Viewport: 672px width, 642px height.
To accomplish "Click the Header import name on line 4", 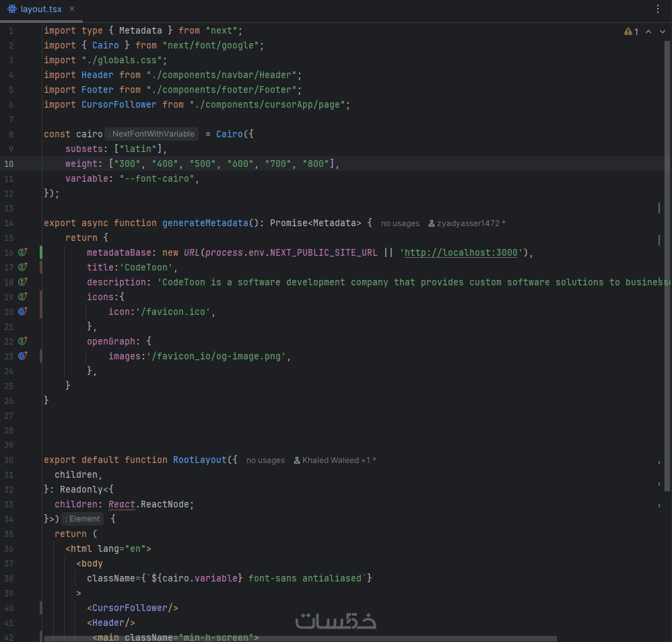I will pyautogui.click(x=97, y=75).
